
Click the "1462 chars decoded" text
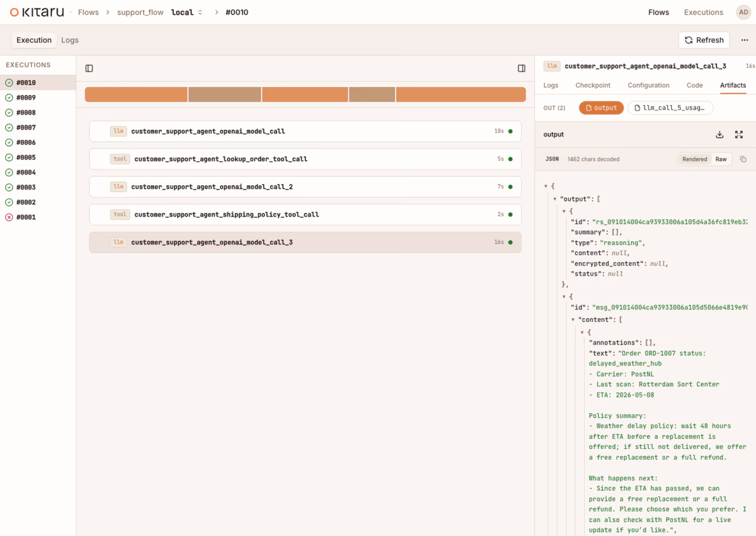[593, 159]
